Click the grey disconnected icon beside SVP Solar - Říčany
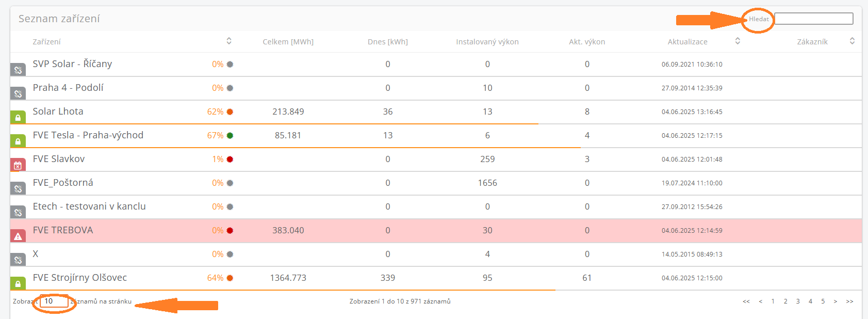868x319 pixels. point(18,70)
